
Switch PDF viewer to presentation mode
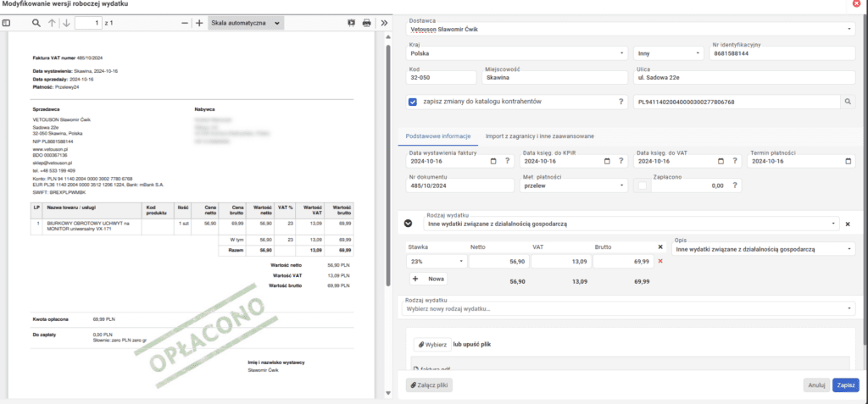pyautogui.click(x=351, y=23)
